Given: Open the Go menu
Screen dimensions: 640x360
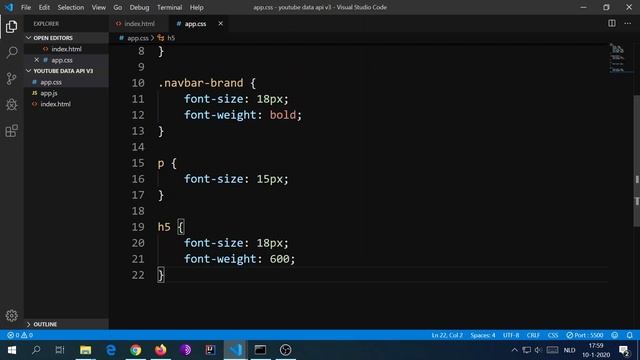Looking at the screenshot, I should 118,7.
